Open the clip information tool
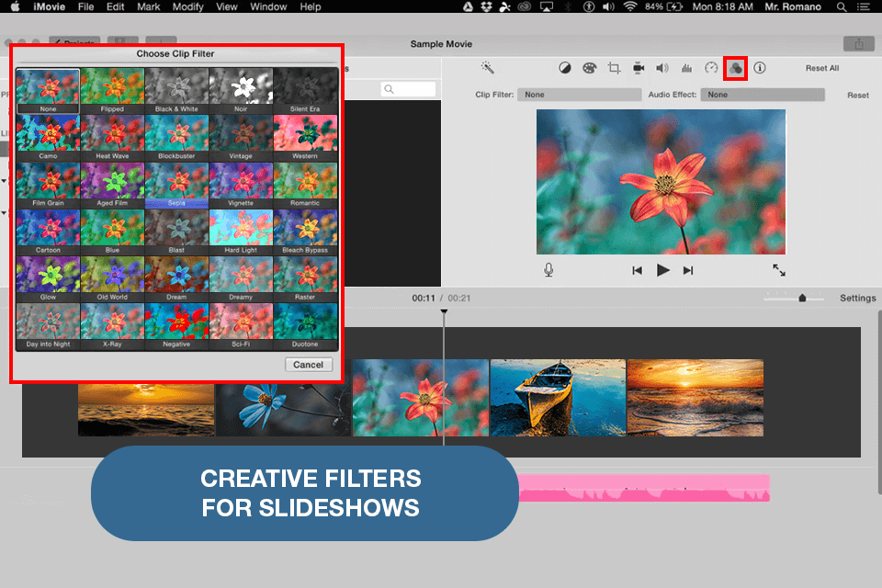 click(760, 68)
